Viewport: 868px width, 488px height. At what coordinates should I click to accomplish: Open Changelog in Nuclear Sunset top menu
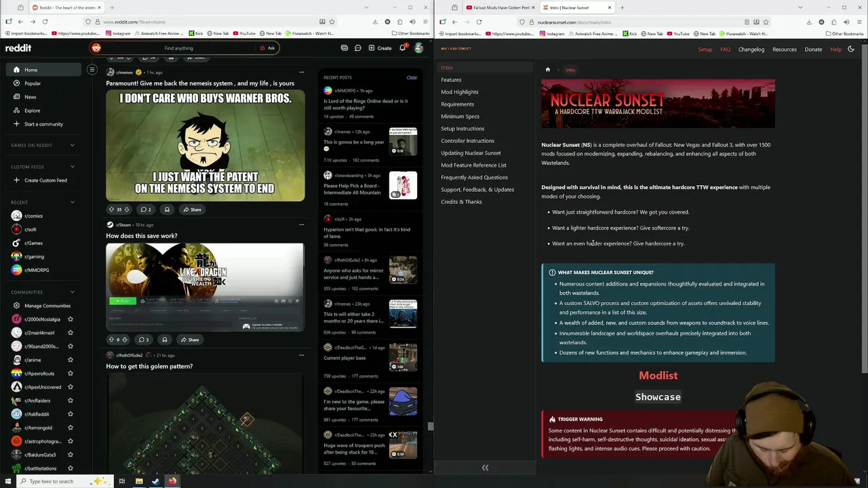tap(751, 49)
